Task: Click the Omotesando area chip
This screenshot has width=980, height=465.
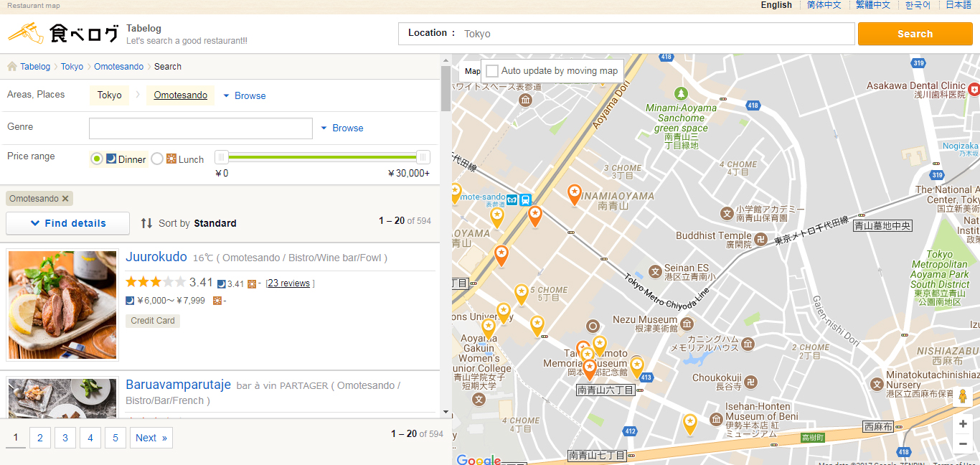Action: (x=181, y=95)
